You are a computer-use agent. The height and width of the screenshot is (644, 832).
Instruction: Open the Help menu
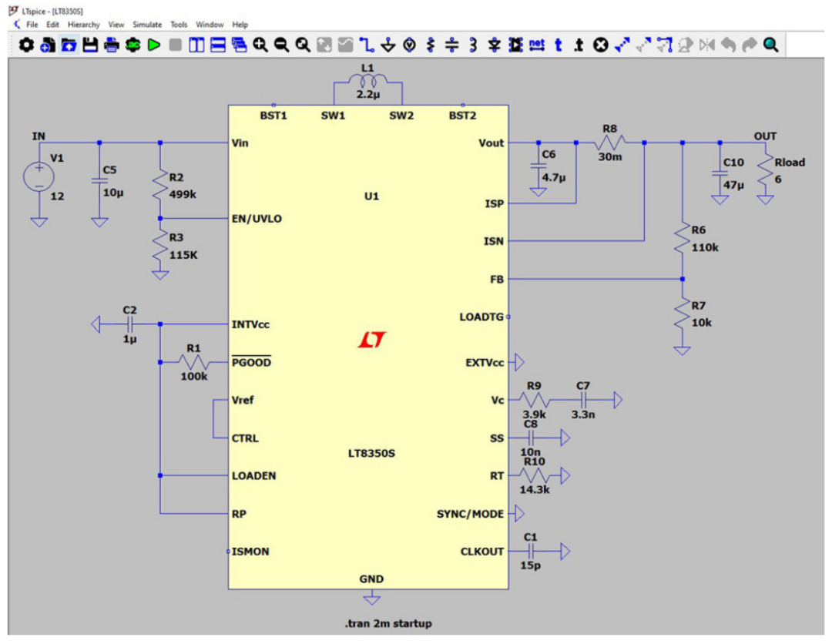point(240,25)
